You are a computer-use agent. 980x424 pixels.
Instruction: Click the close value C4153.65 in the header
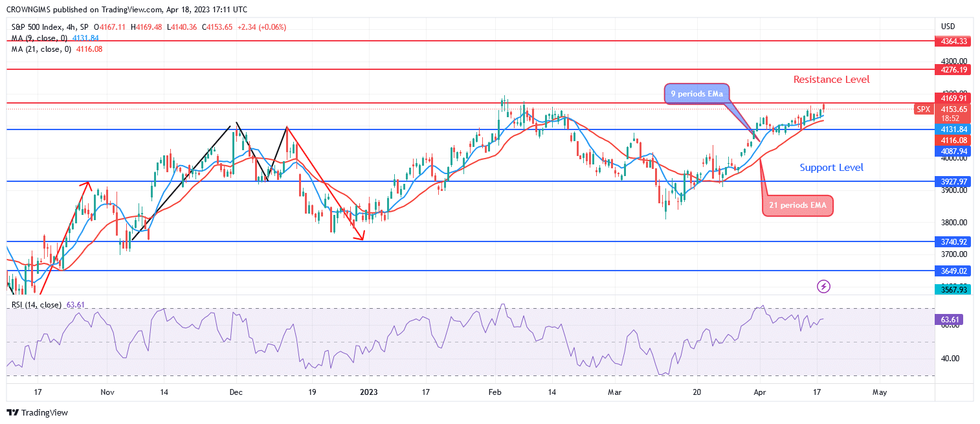(217, 27)
